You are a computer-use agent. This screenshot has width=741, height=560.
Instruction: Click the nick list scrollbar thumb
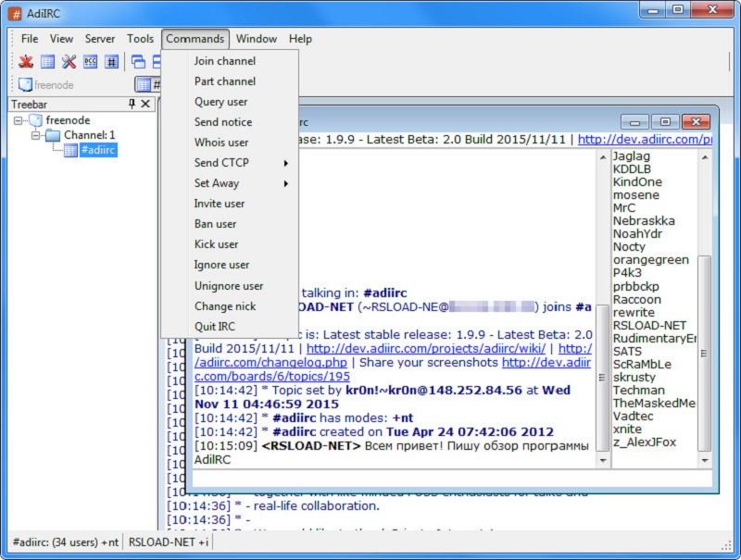click(705, 354)
